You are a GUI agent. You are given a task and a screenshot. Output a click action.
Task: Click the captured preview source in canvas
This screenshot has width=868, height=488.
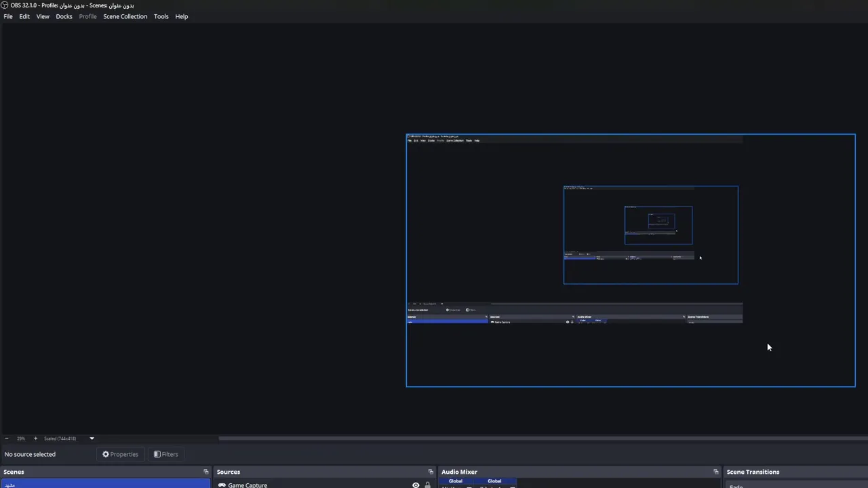(631, 260)
